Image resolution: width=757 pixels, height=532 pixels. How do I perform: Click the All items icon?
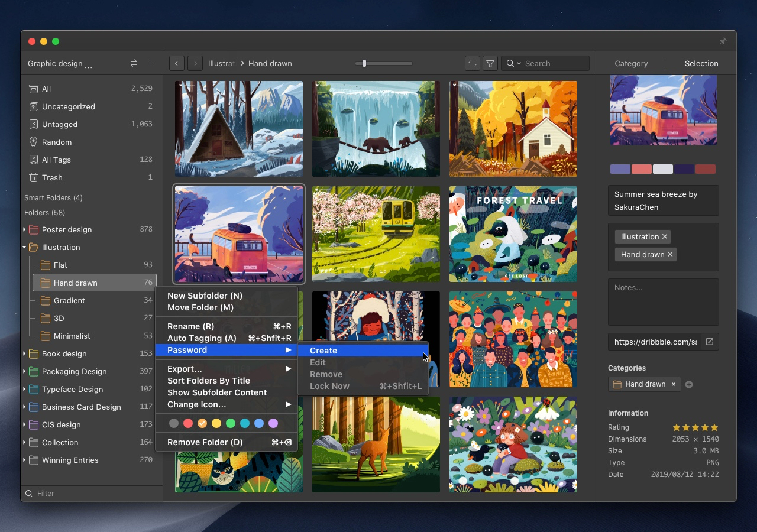34,89
